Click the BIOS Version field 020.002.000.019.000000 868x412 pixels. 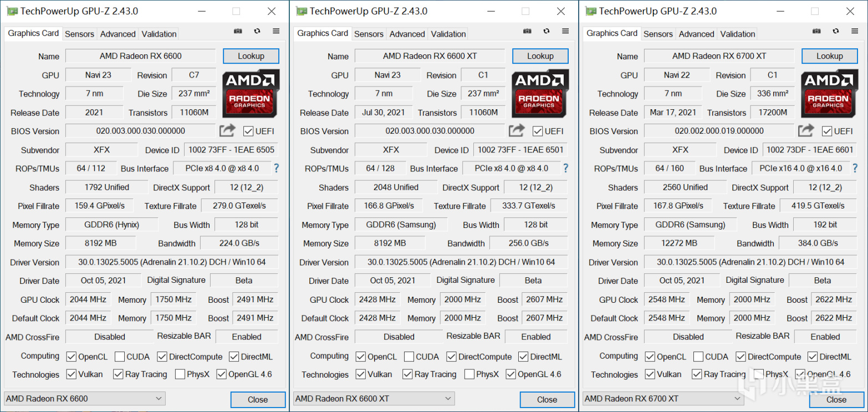(719, 131)
